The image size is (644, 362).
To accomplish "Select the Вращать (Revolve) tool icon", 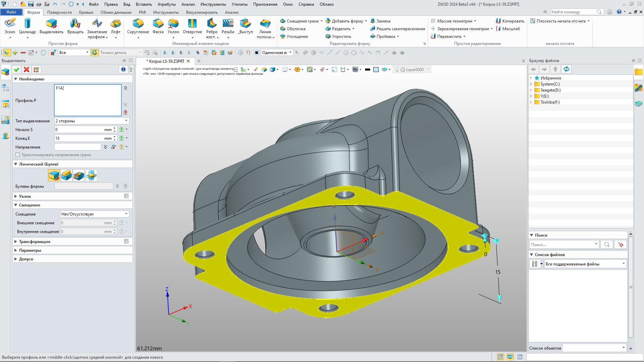I will (x=75, y=23).
